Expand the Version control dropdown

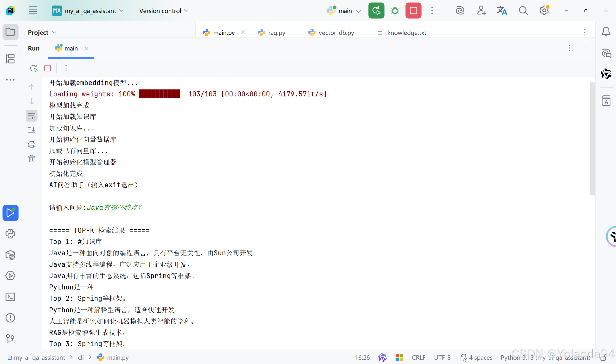(164, 11)
